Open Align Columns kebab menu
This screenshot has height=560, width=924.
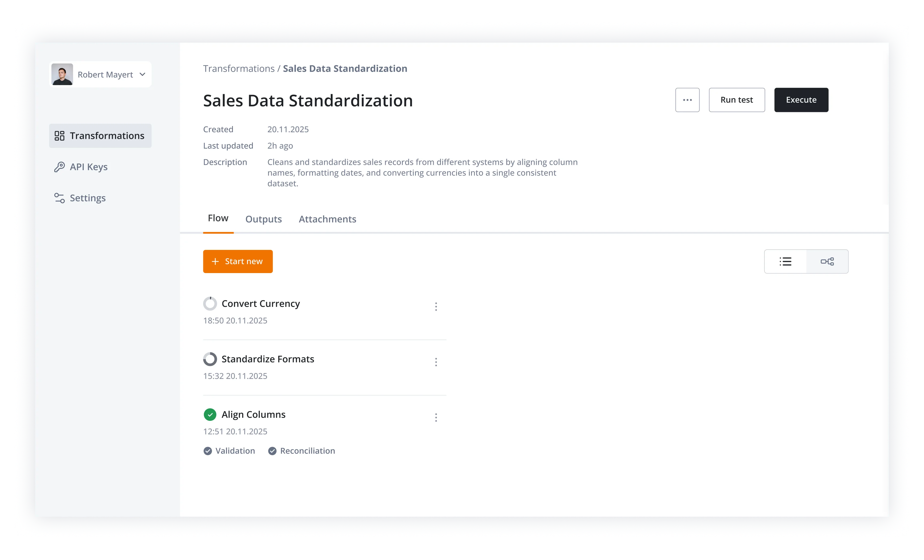(436, 418)
